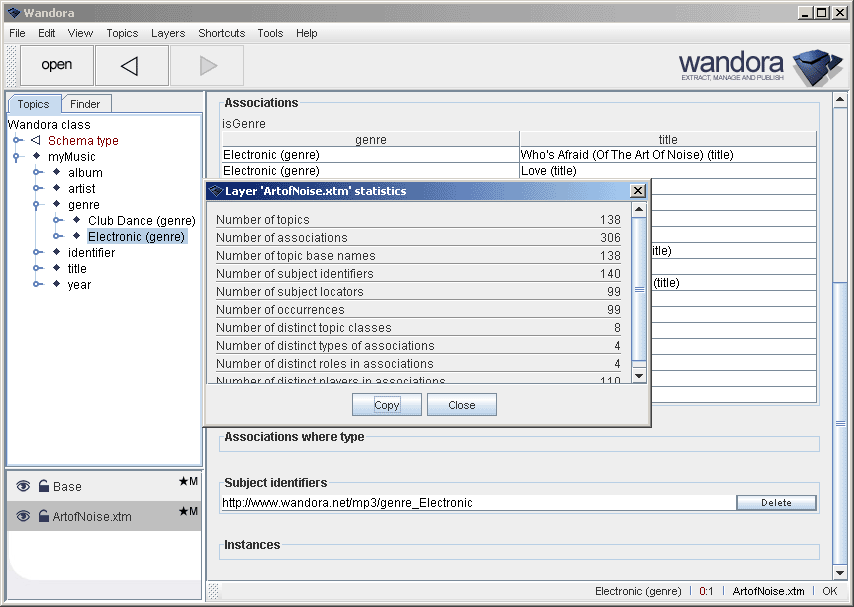This screenshot has height=607, width=854.
Task: Hide the ArtofNoise.xtm layer with eye icon
Action: coord(23,517)
